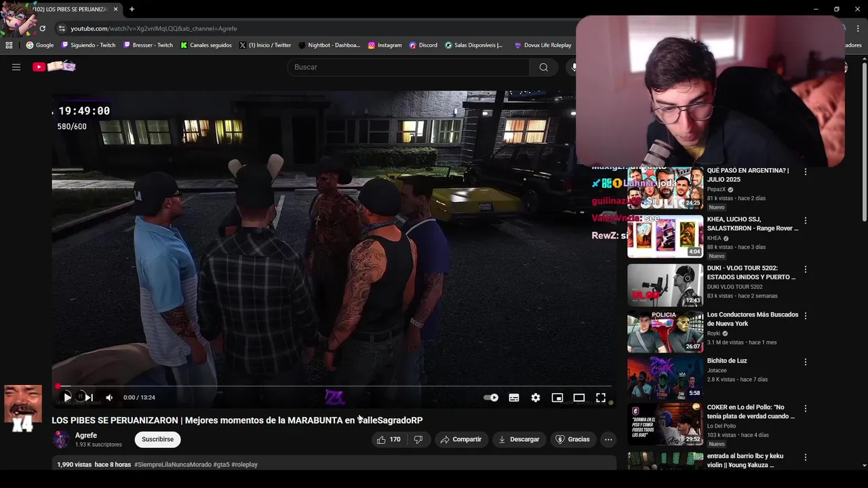Image resolution: width=868 pixels, height=488 pixels.
Task: Activate the miniplayer icon
Action: tap(557, 398)
